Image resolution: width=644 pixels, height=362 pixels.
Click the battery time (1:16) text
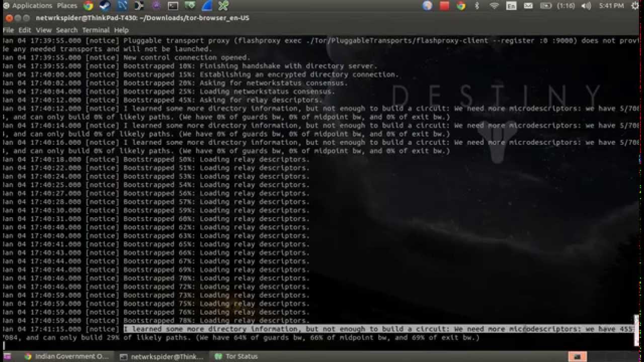tap(566, 6)
